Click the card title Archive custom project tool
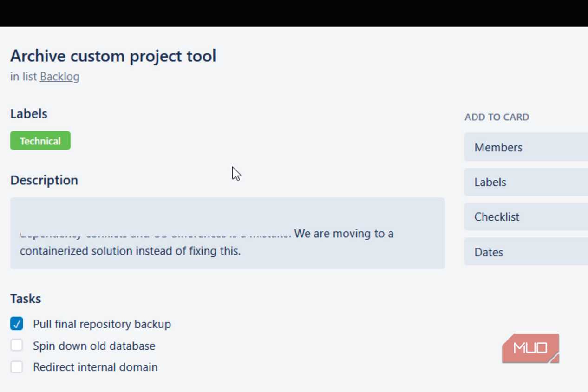This screenshot has width=588, height=392. pos(113,56)
